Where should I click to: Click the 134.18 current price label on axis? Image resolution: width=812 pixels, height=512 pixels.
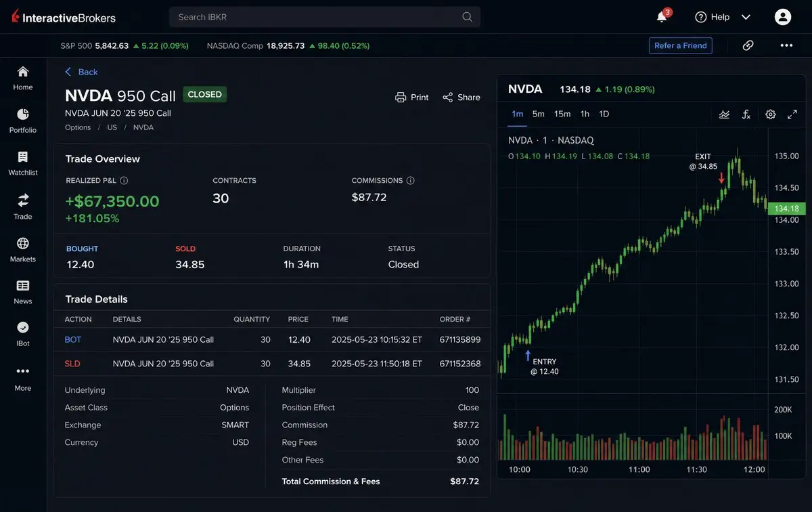786,209
